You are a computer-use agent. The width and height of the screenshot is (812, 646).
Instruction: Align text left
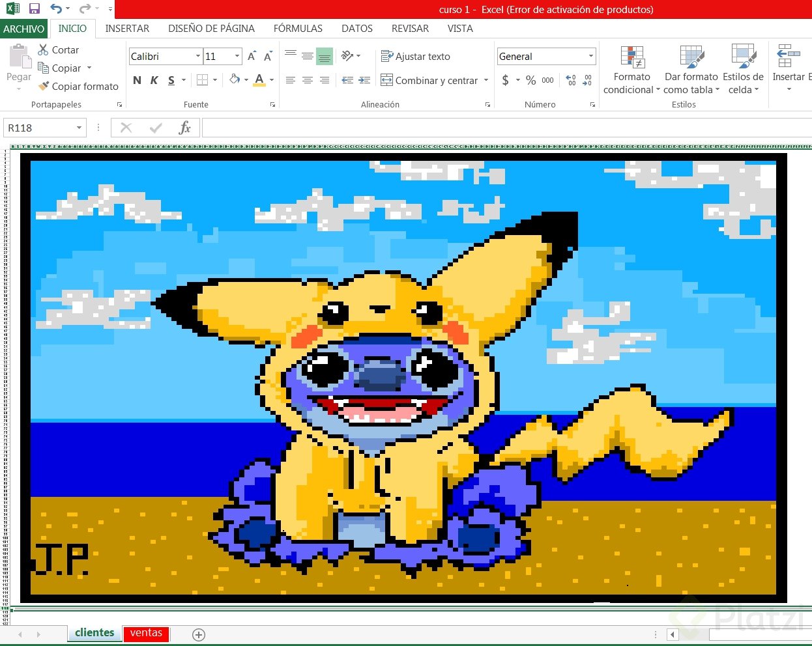[x=291, y=80]
